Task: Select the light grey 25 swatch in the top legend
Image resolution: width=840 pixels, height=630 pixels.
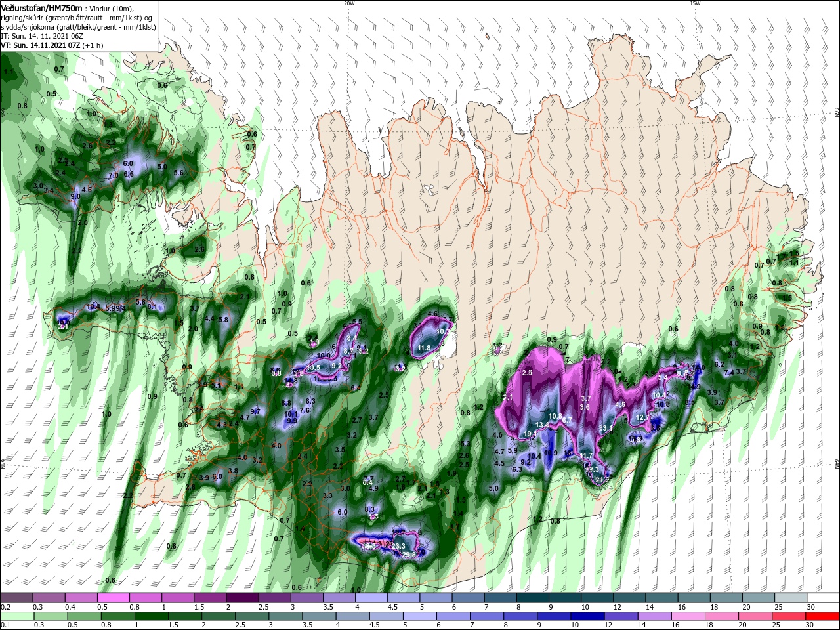Action: pyautogui.click(x=791, y=597)
